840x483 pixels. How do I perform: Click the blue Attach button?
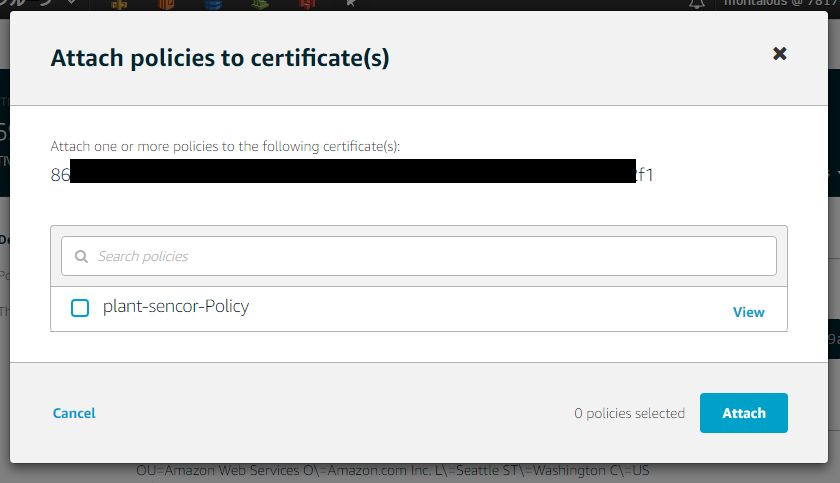(743, 413)
